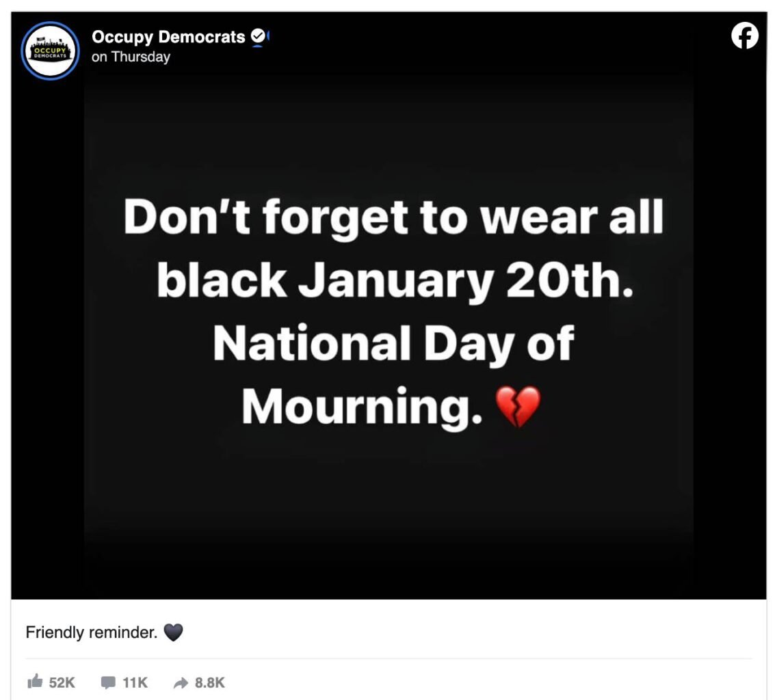Screen dimensions: 777x700
Task: Click the Facebook logo icon
Action: click(745, 36)
